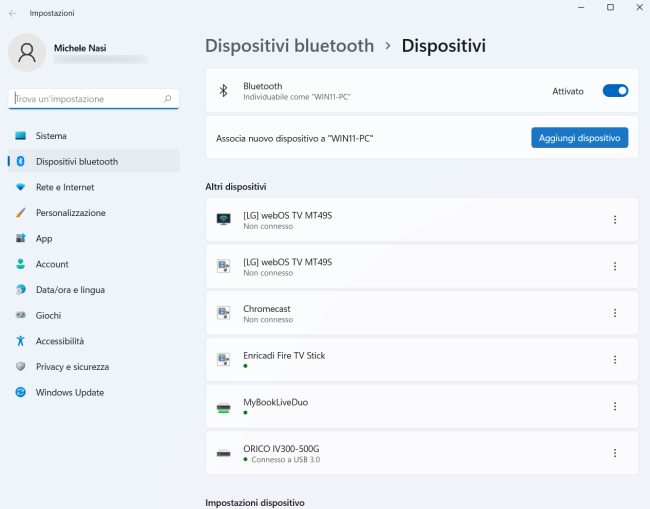Click the Chromecast device icon
The image size is (650, 509).
(x=223, y=313)
